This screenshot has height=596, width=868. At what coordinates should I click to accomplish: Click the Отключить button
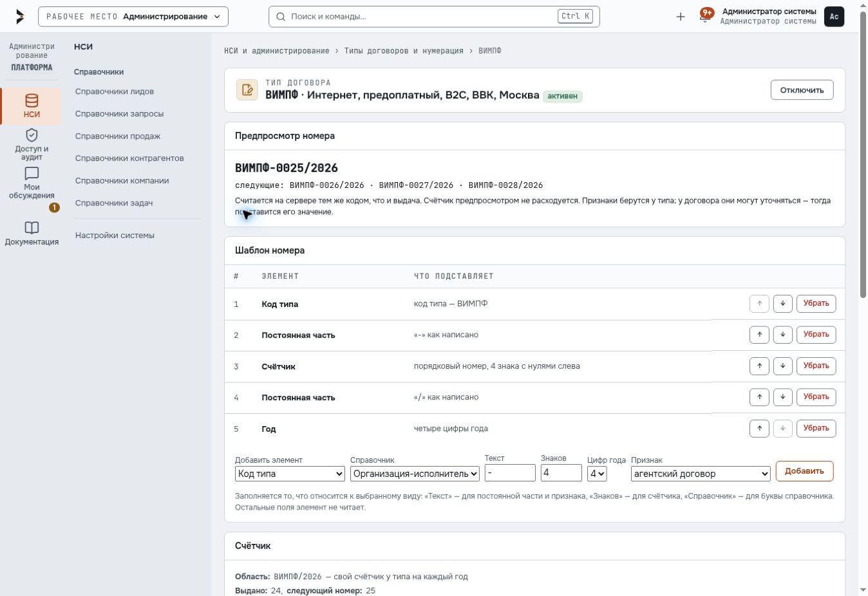click(802, 90)
